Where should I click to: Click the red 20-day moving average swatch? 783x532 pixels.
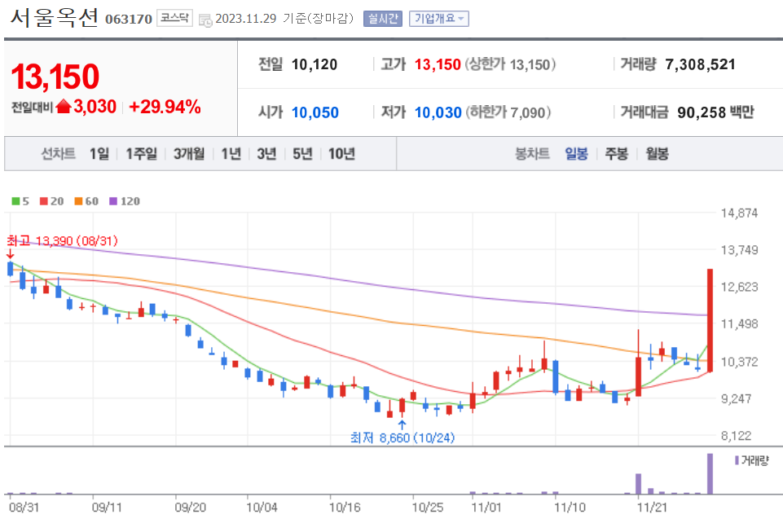(x=43, y=201)
